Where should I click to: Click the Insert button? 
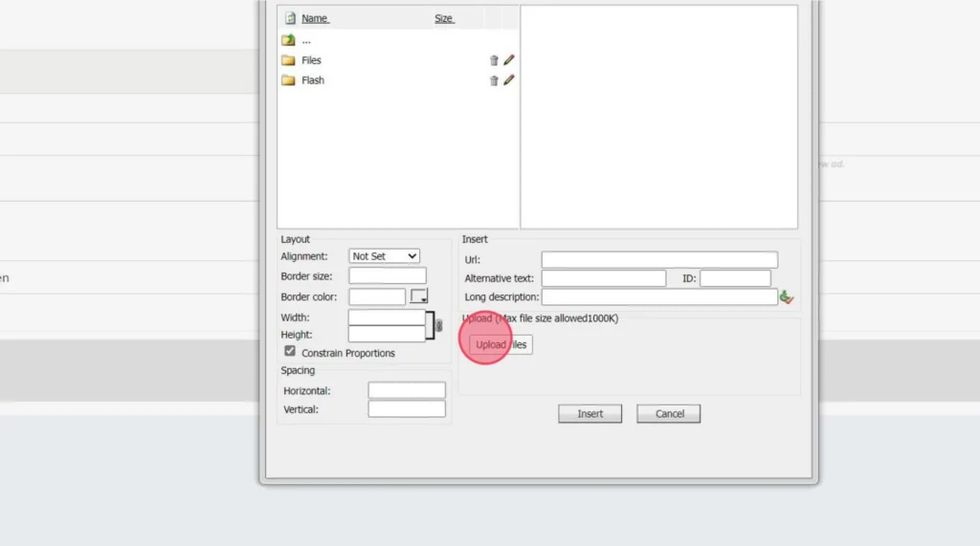(590, 414)
